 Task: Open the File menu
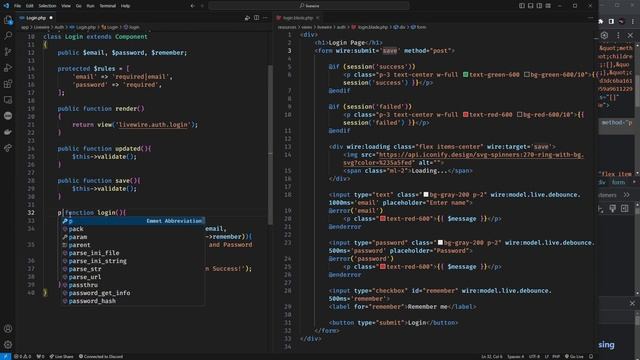[17, 6]
